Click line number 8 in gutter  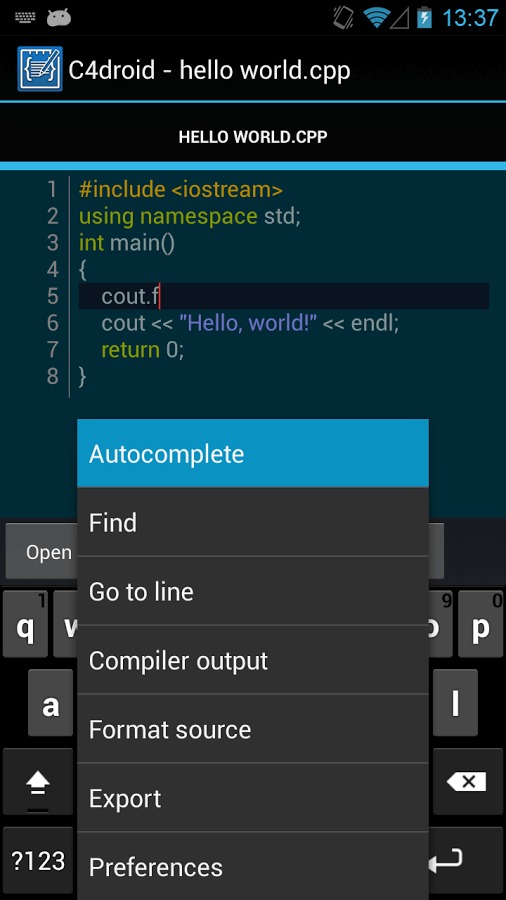[x=53, y=377]
